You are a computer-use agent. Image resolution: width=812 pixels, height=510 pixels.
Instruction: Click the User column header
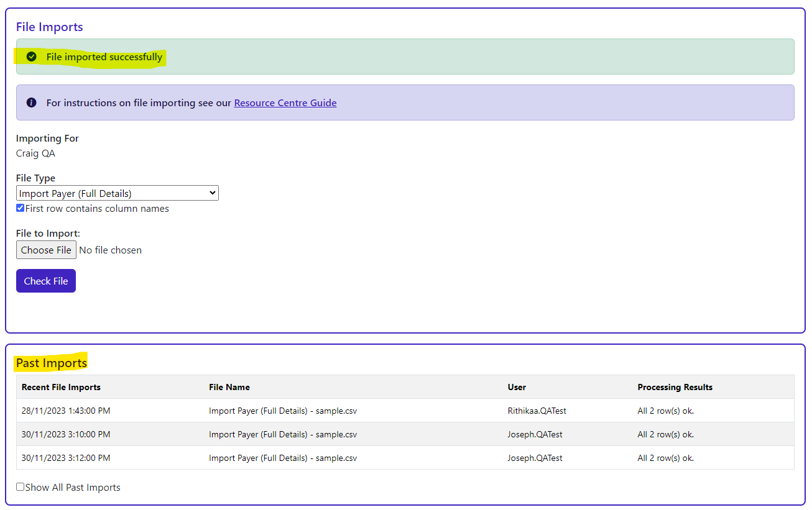pos(517,387)
